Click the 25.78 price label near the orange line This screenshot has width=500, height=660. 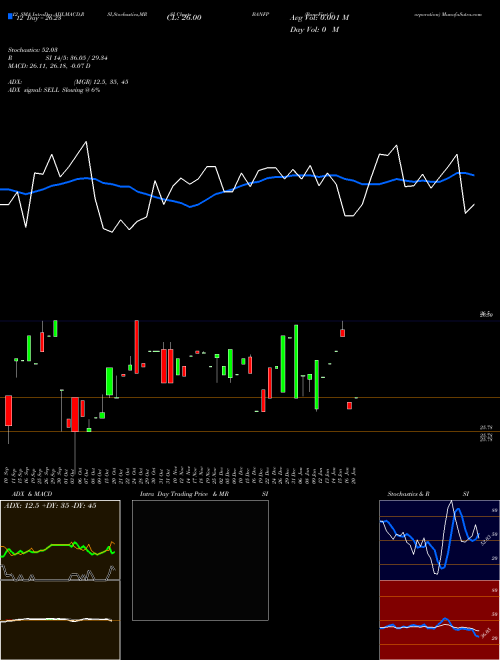pyautogui.click(x=486, y=427)
